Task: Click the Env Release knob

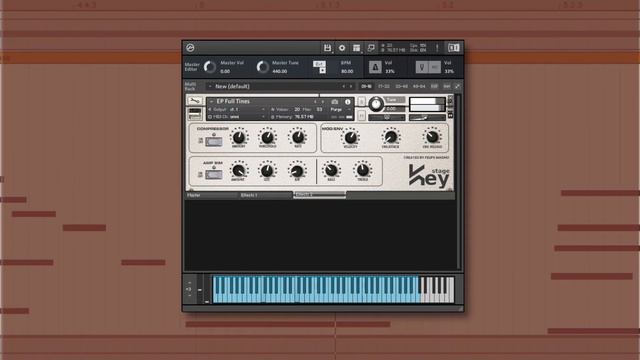Action: click(432, 138)
